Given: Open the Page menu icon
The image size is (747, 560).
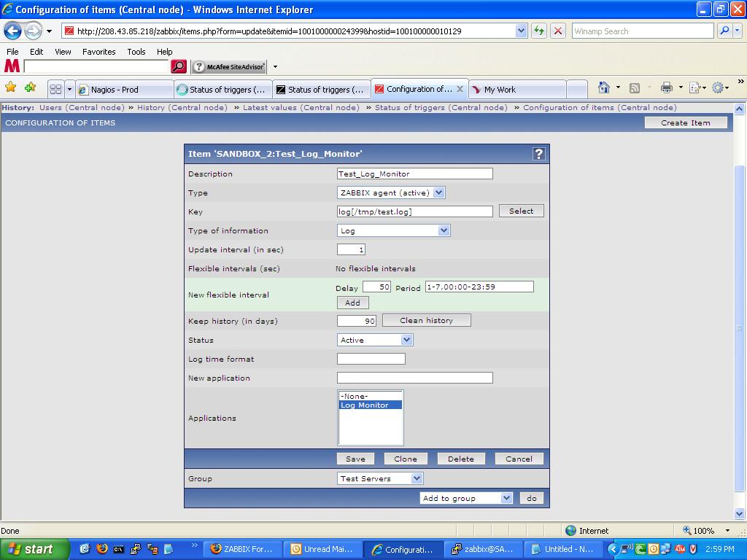Looking at the screenshot, I should pos(695,87).
